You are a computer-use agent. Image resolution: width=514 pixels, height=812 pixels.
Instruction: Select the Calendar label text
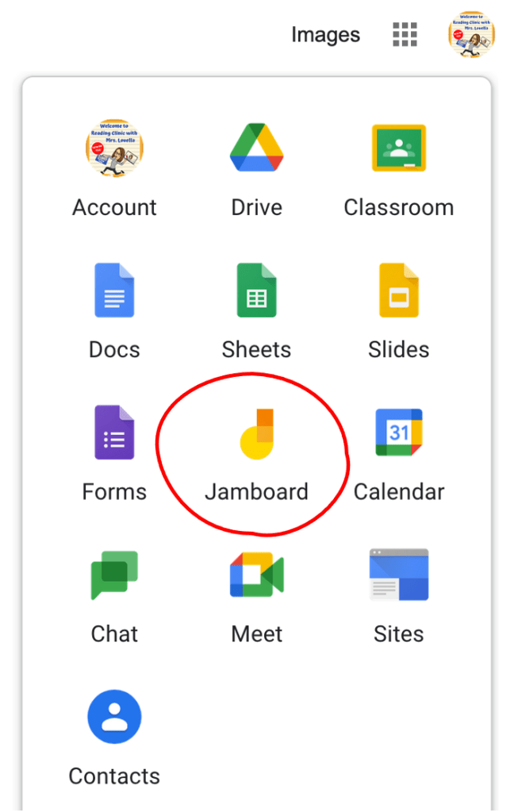click(398, 492)
